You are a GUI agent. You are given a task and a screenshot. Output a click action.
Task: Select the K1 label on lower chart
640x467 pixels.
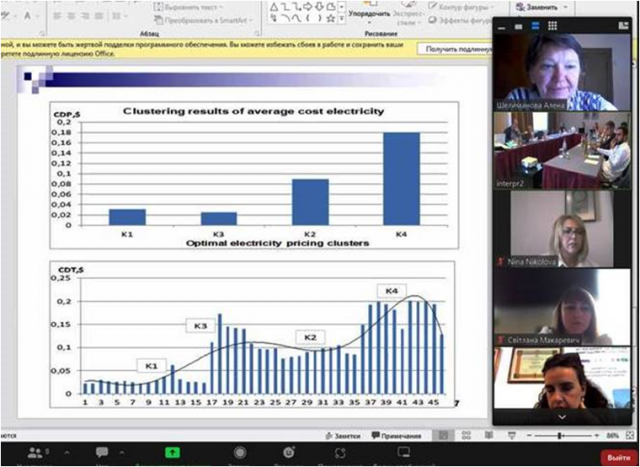pyautogui.click(x=151, y=366)
